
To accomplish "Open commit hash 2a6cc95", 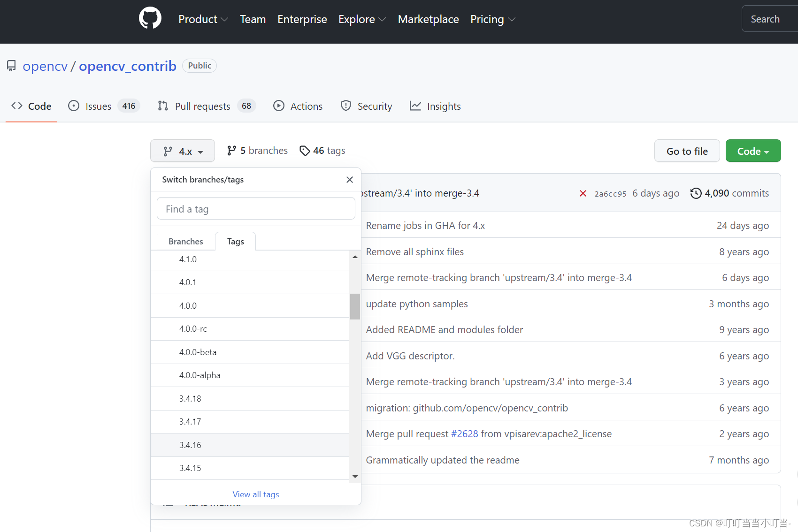I will [x=610, y=194].
